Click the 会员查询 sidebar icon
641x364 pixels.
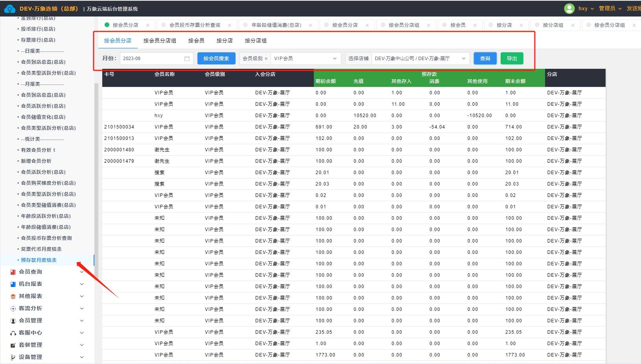tap(13, 272)
